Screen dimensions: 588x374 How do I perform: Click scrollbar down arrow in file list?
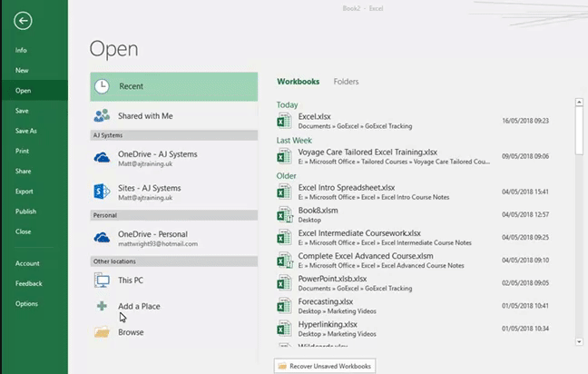click(580, 341)
